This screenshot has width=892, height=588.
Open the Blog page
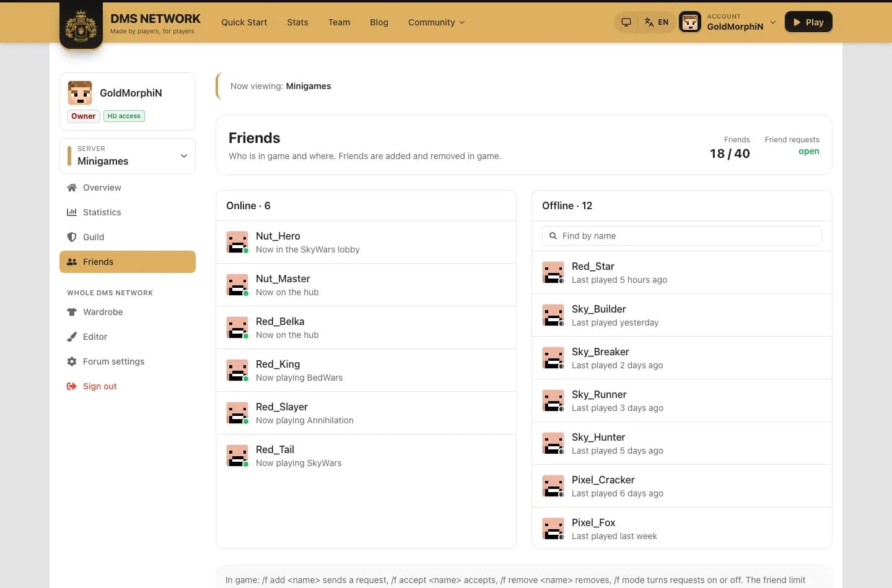(379, 22)
